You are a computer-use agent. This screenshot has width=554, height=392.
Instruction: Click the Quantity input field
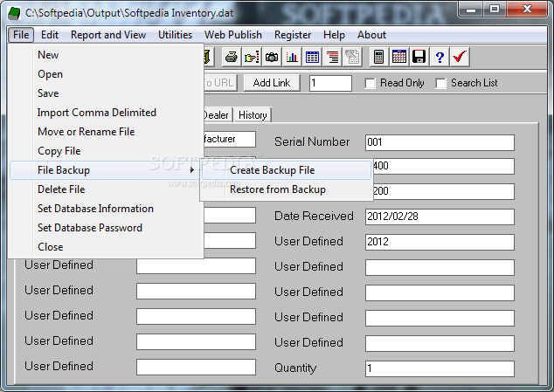440,368
